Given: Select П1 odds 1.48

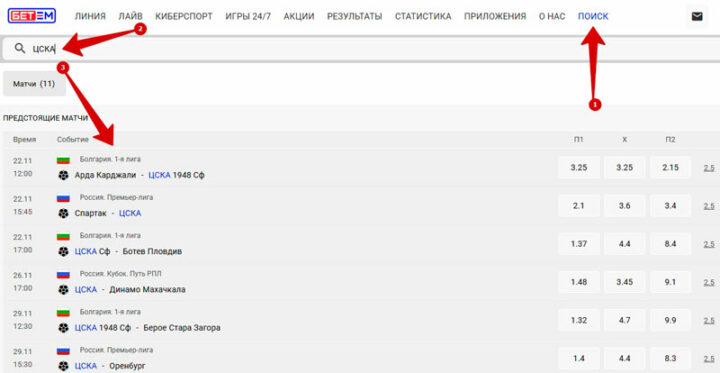Looking at the screenshot, I should 579,282.
